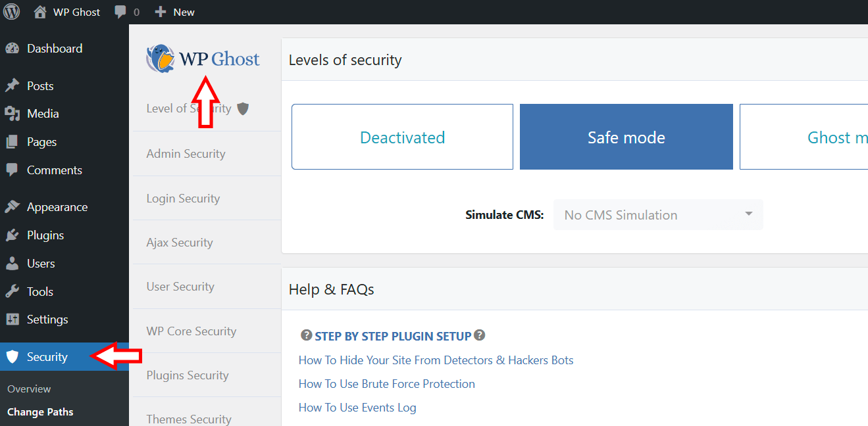The height and width of the screenshot is (426, 868).
Task: Click the WP Ghost bird logo
Action: coord(160,59)
